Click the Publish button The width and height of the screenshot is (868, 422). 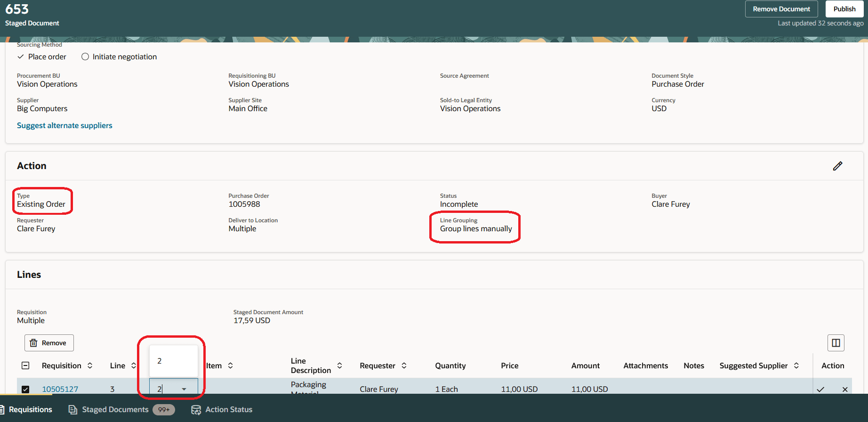(844, 9)
